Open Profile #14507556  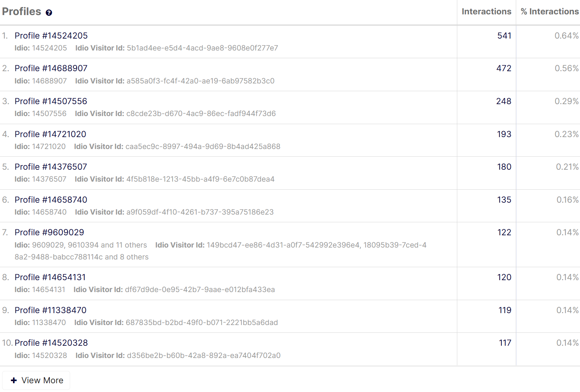tap(51, 101)
